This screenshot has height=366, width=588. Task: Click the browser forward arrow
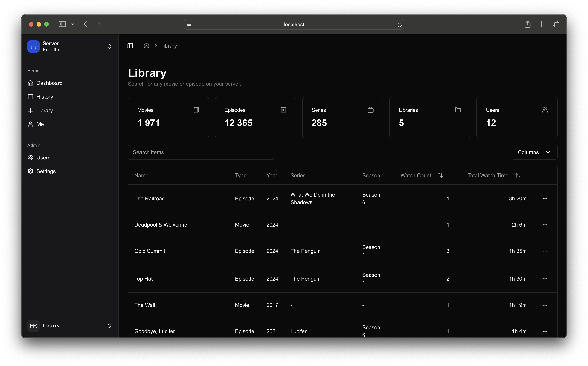point(99,24)
